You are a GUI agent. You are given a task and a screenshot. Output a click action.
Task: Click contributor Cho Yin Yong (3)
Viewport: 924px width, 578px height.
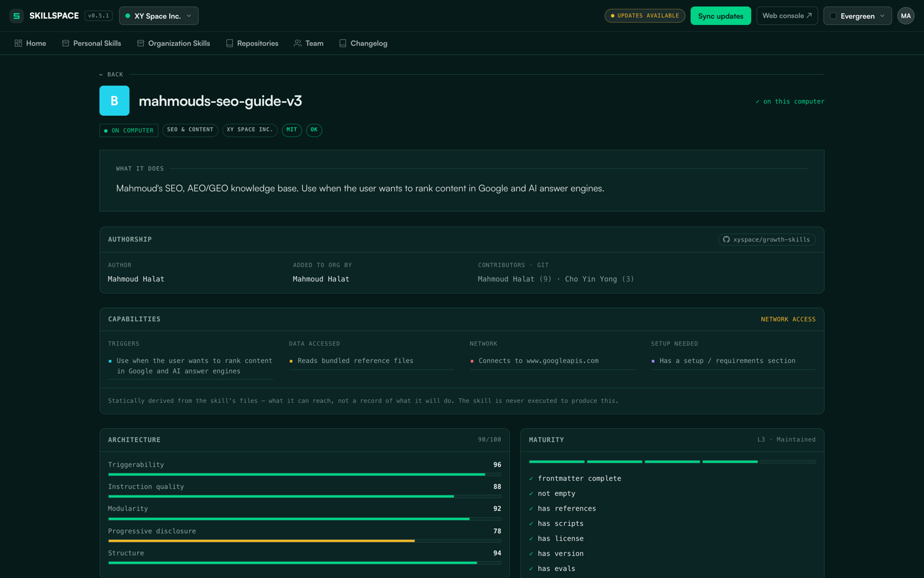pos(599,279)
